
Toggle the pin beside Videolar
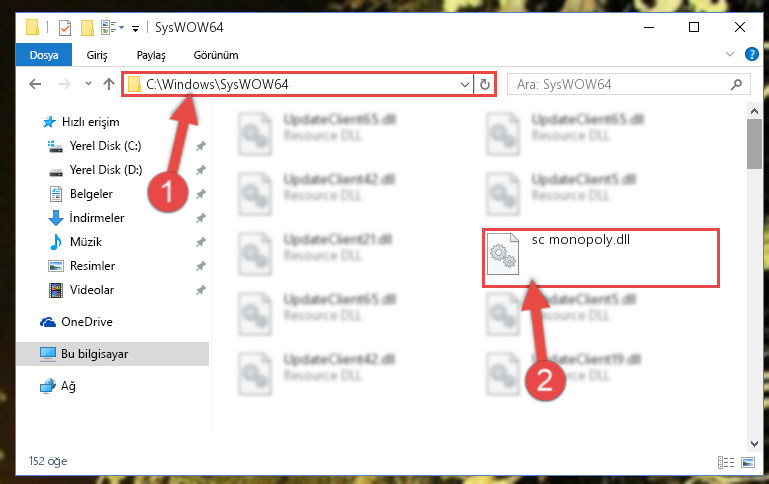point(201,290)
